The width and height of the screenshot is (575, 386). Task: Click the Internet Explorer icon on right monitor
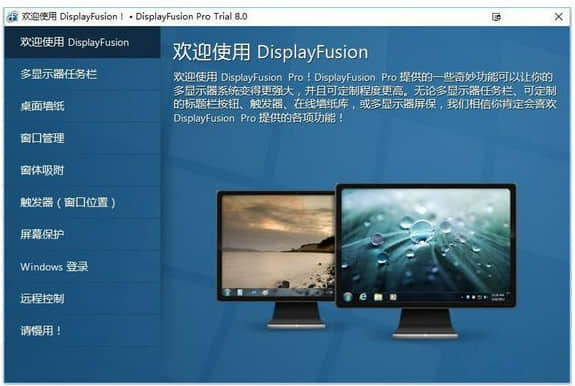tap(363, 296)
